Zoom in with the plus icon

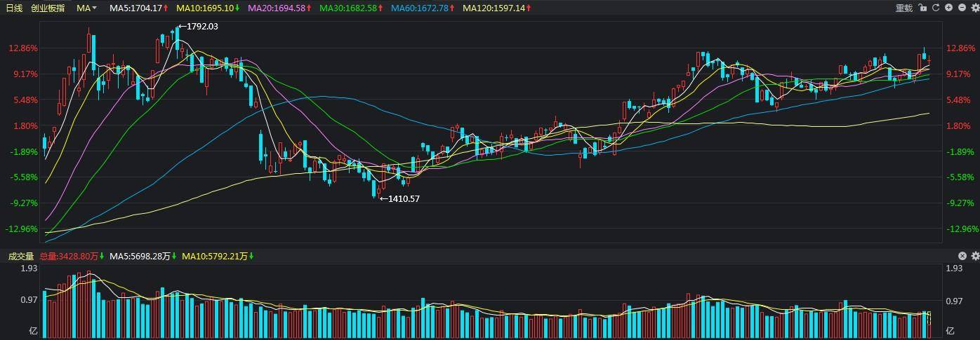(948, 8)
